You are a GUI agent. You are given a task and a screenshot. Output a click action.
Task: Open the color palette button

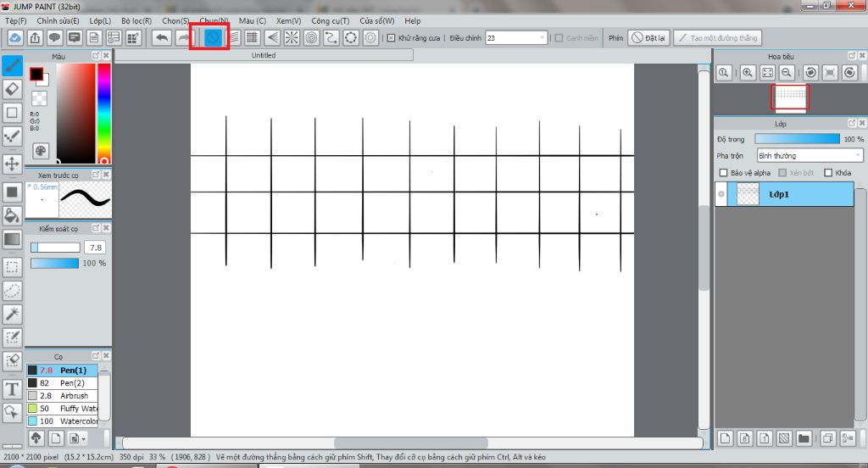coord(41,151)
